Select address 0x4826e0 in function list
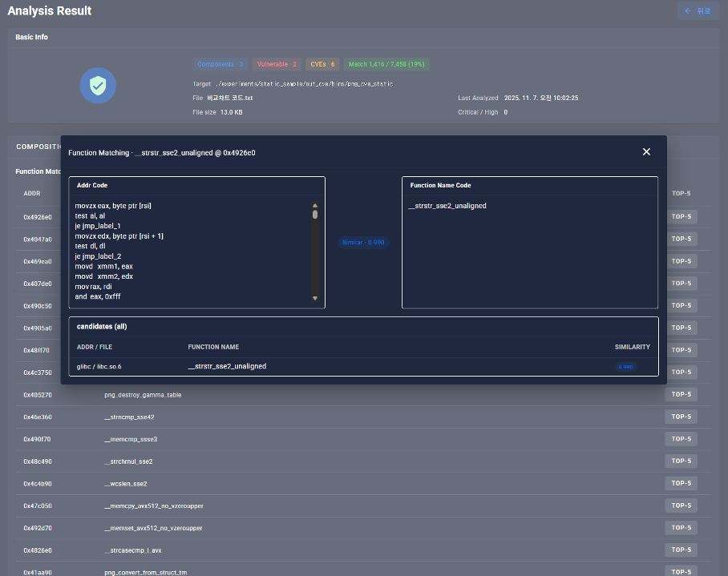 tap(38, 550)
